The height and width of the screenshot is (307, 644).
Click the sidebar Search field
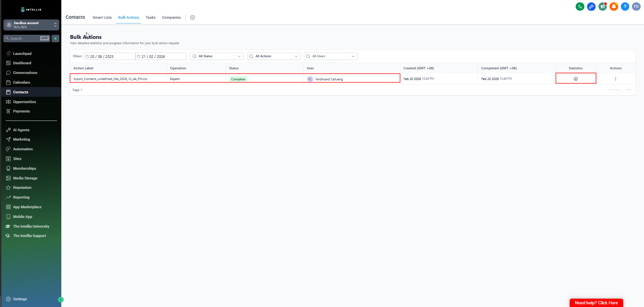click(27, 39)
